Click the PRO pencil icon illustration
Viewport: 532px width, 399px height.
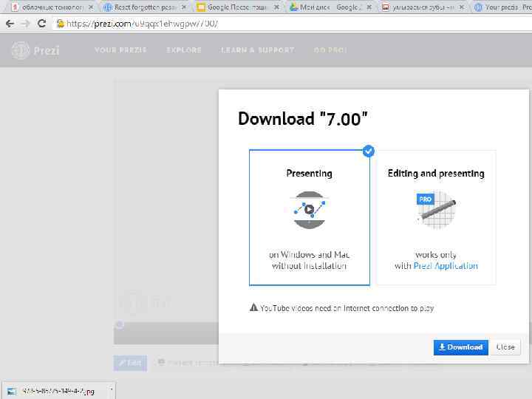point(436,210)
